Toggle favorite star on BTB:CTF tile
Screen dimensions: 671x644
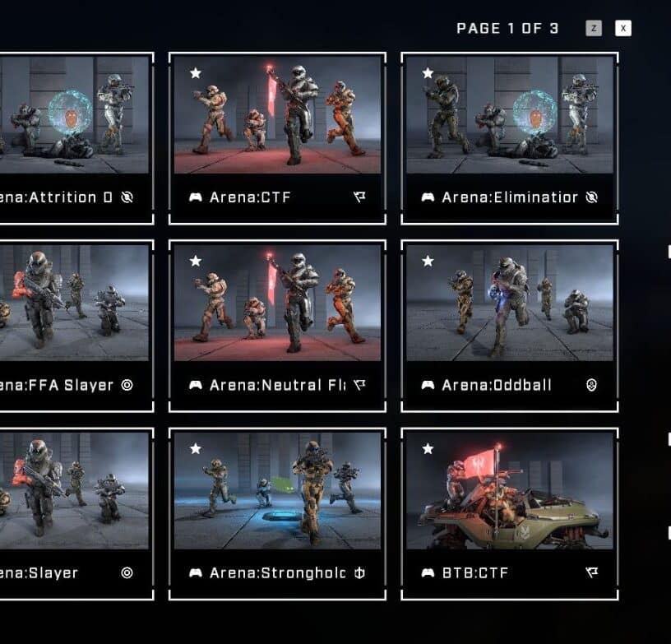pyautogui.click(x=428, y=448)
